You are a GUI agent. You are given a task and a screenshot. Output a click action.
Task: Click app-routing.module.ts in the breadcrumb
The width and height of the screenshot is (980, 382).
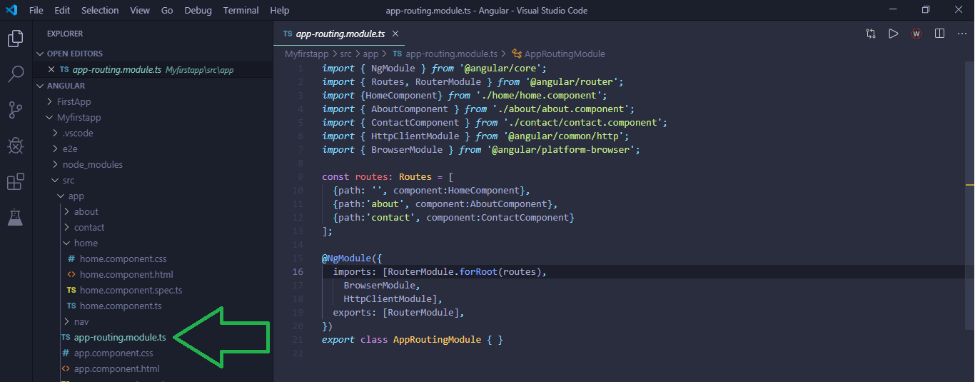[451, 54]
